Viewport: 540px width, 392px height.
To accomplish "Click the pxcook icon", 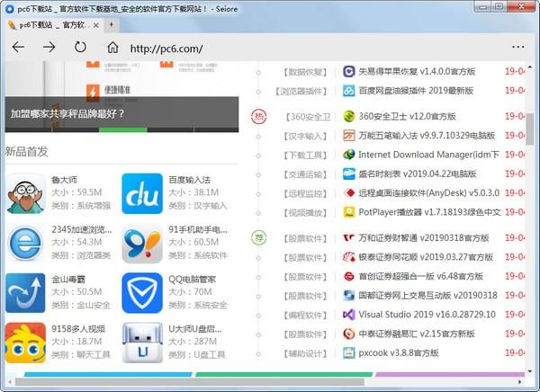I will [349, 353].
